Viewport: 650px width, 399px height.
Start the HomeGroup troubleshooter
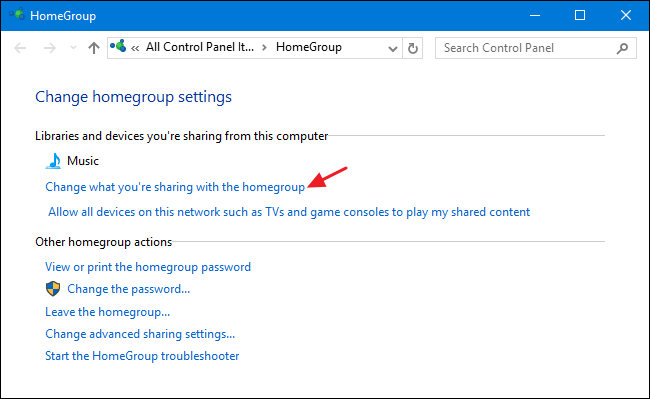(142, 356)
